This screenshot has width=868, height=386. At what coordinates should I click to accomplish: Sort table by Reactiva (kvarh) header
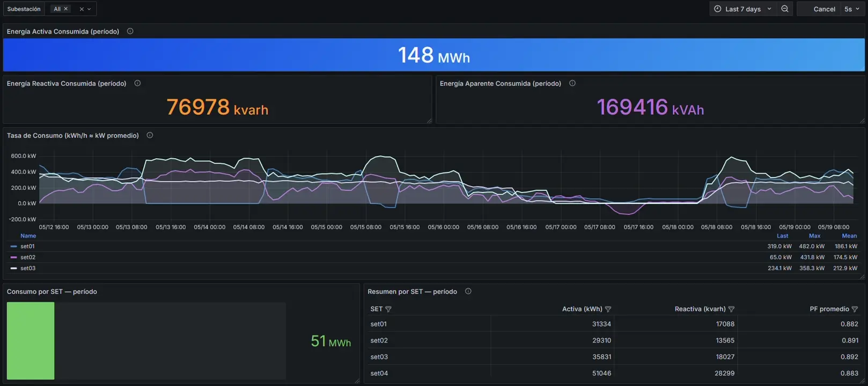(700, 309)
